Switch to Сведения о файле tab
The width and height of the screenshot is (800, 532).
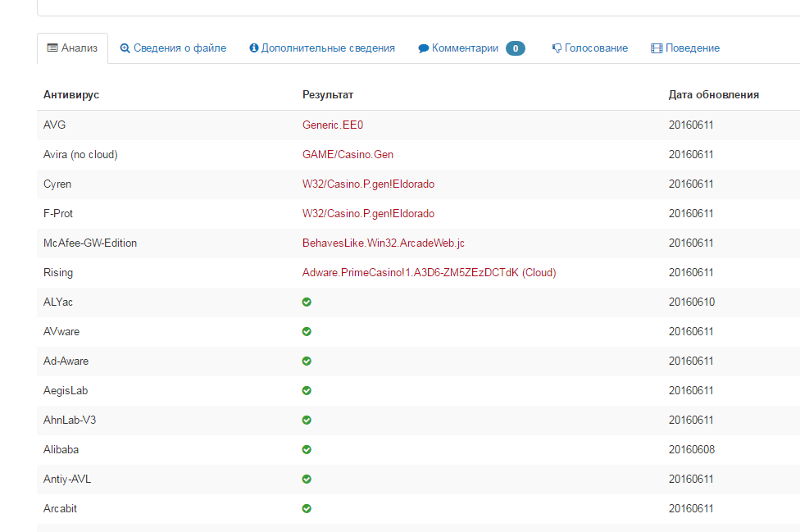coord(174,48)
